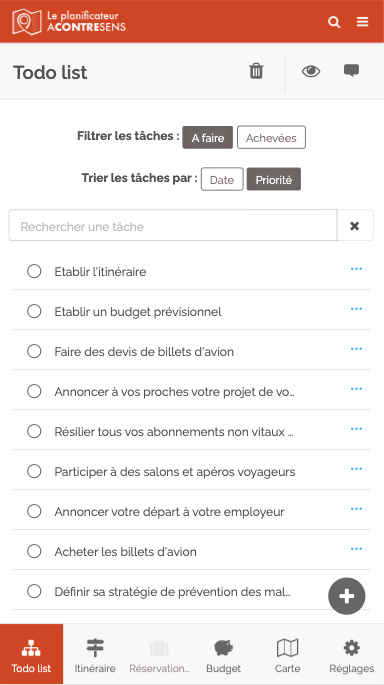Open the three-dot menu for Participer à des salons
The image size is (384, 685).
pos(356,469)
